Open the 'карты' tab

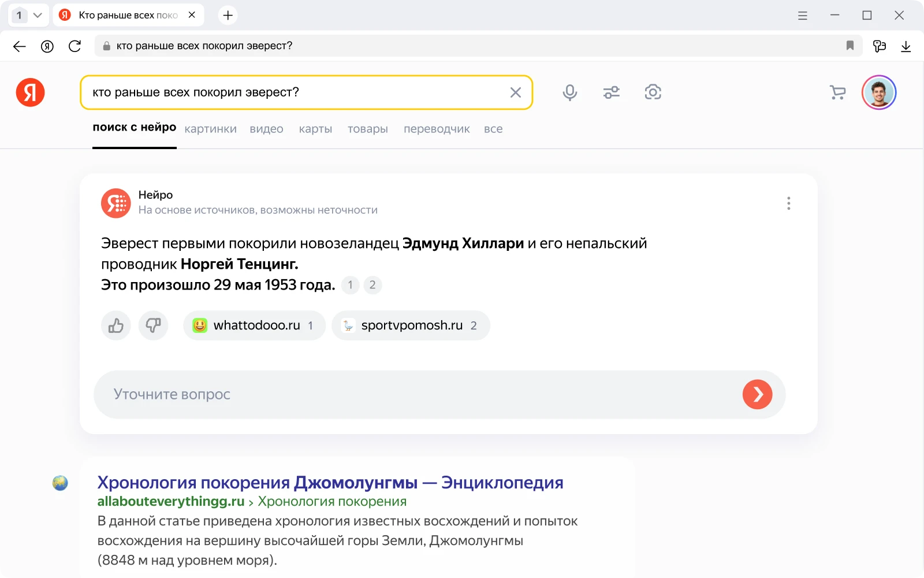click(315, 129)
